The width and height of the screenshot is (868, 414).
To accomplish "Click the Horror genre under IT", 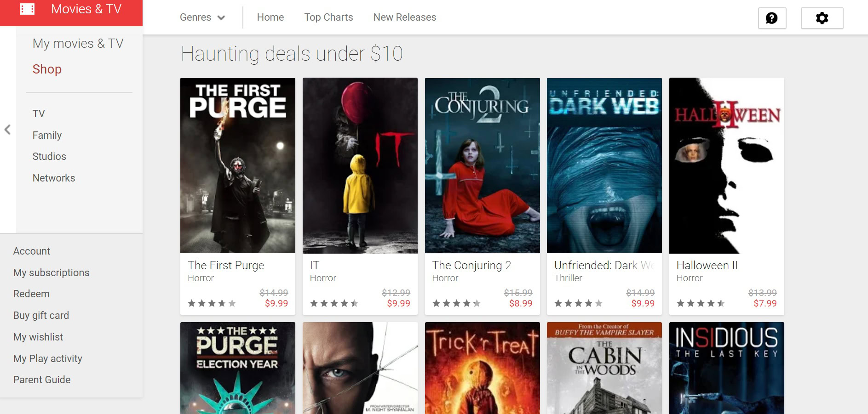I will (323, 278).
